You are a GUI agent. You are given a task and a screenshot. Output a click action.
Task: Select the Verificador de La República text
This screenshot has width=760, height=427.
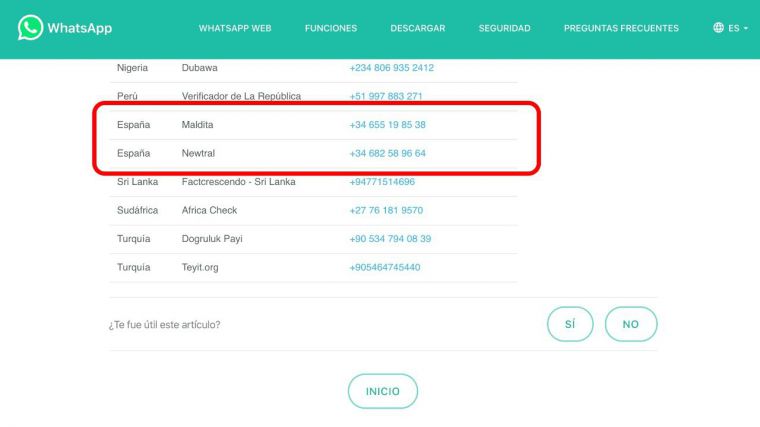click(241, 96)
